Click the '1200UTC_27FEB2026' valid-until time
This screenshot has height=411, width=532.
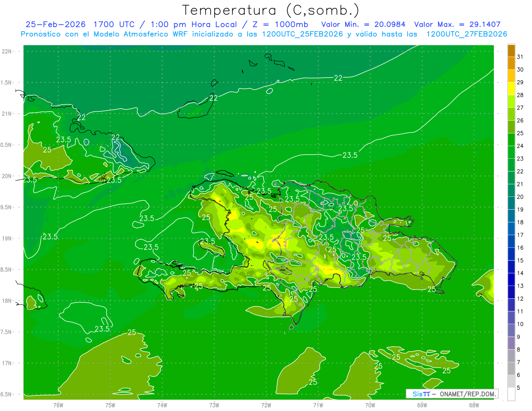click(x=467, y=34)
